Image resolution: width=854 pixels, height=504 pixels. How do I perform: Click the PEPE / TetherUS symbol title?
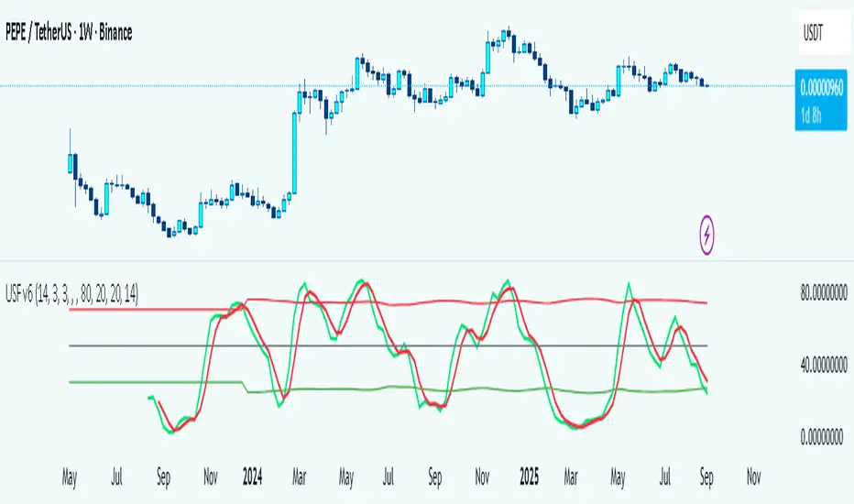68,34
